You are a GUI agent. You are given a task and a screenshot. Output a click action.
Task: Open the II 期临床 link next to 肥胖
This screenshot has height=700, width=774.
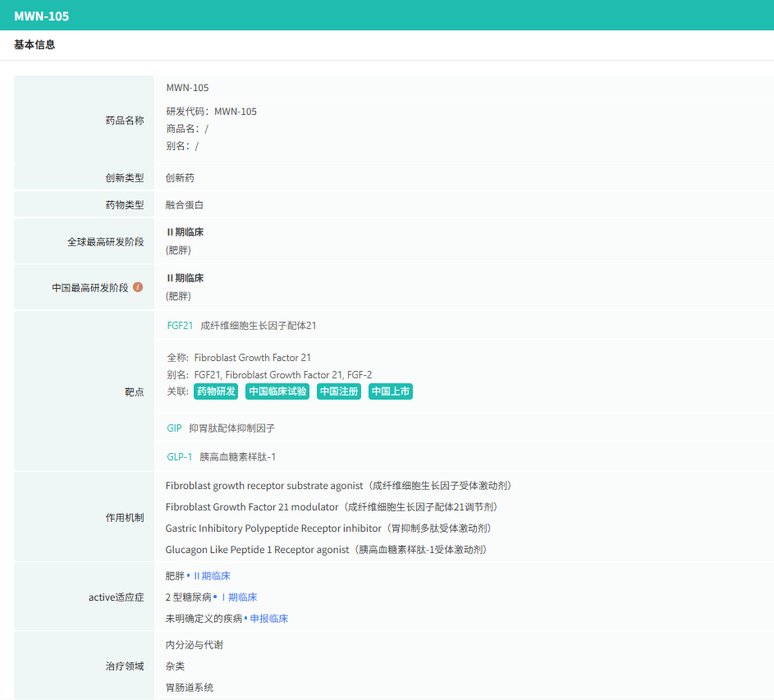point(213,575)
